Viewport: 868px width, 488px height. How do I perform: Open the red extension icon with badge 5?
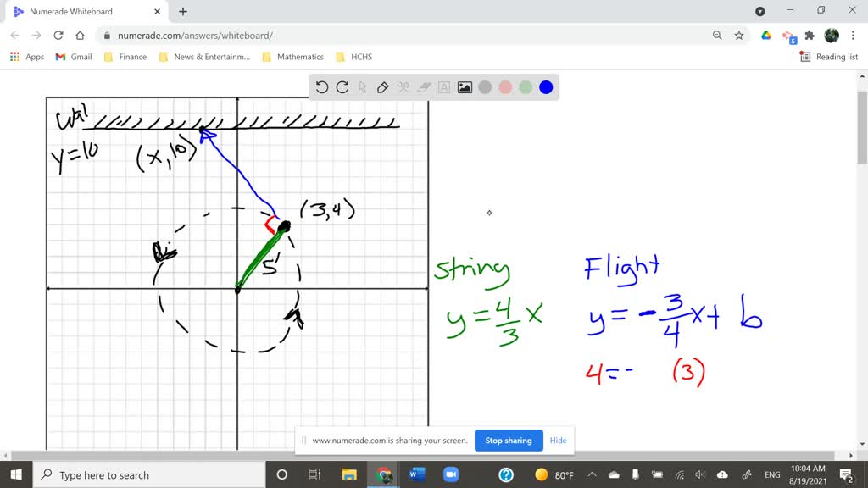coord(789,36)
